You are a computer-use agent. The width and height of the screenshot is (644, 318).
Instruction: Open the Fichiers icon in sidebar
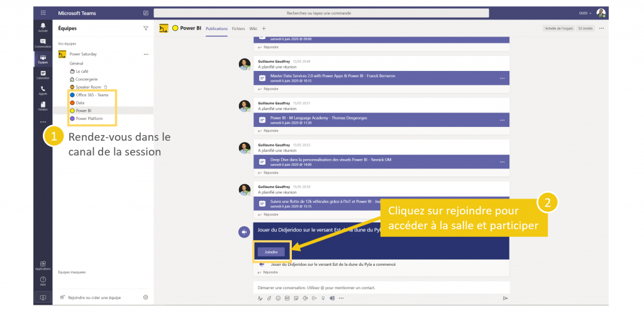[43, 106]
